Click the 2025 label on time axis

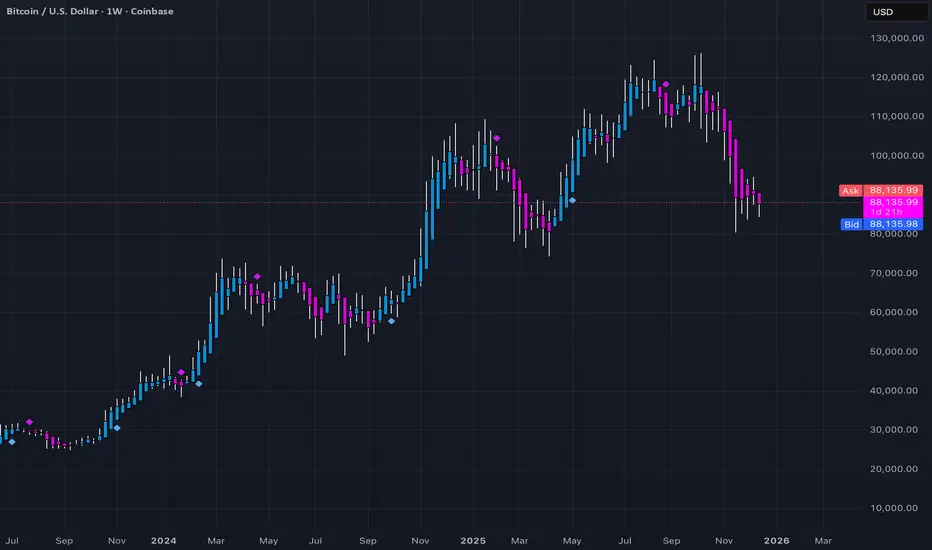tap(473, 540)
